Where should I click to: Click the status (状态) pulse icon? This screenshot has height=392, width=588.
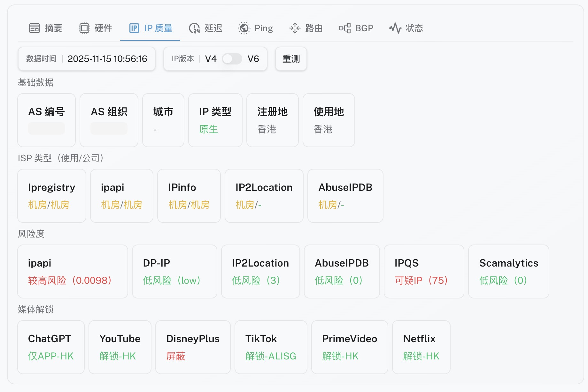coord(395,28)
